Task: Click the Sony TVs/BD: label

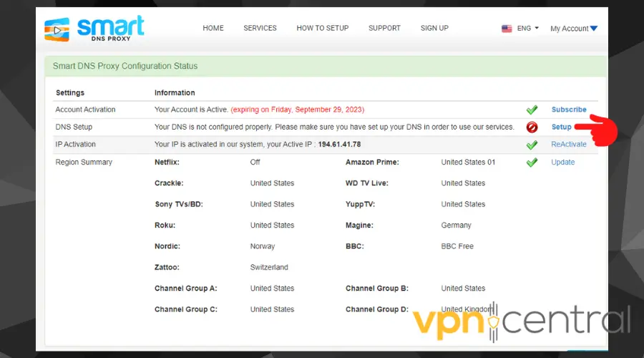Action: click(x=179, y=204)
